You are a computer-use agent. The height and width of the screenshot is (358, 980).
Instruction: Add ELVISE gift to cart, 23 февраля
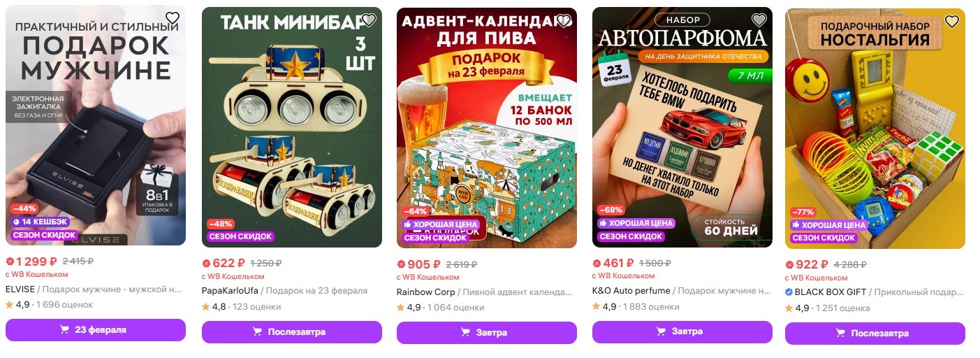[96, 330]
